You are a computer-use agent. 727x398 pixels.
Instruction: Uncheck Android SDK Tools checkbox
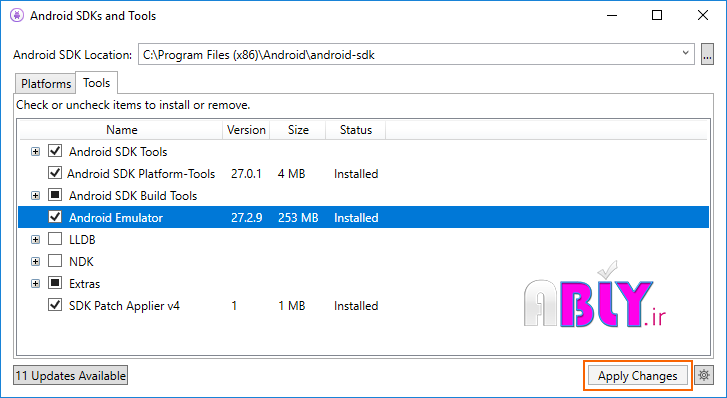(55, 151)
